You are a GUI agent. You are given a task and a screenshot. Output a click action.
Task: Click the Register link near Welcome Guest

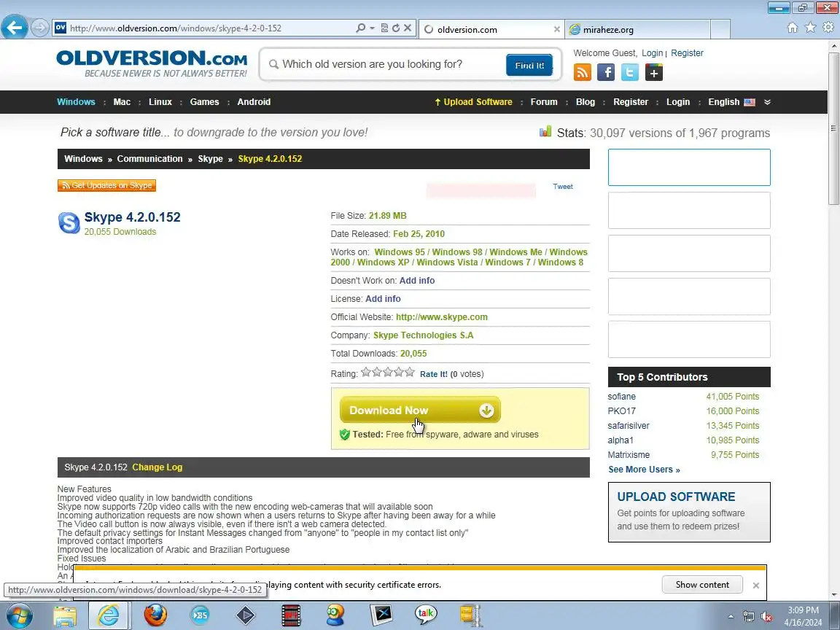click(687, 53)
